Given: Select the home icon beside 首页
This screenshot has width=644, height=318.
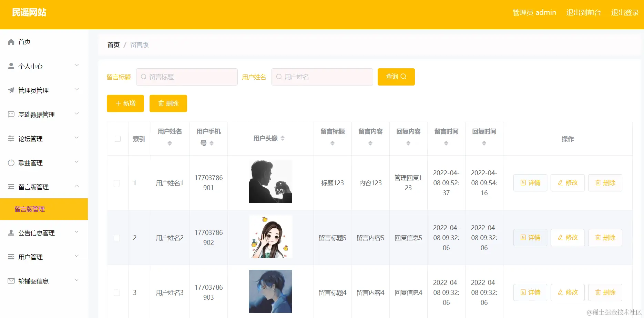Looking at the screenshot, I should coord(11,42).
